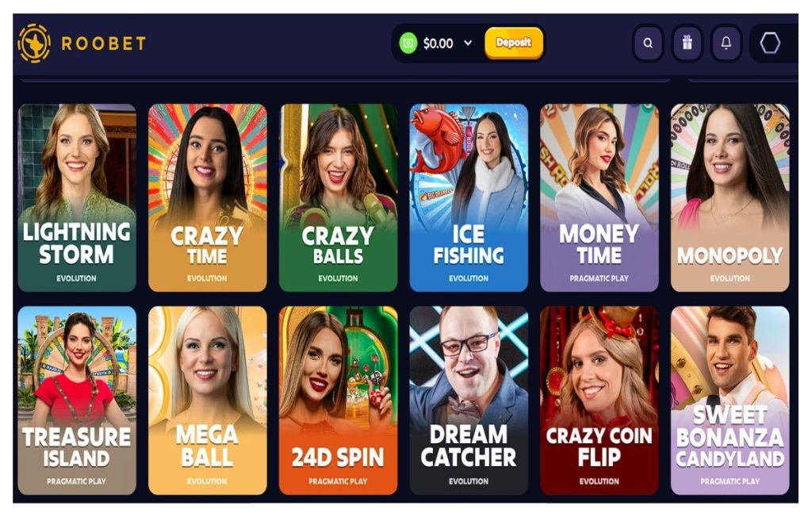This screenshot has width=812, height=517.
Task: Expand the balance dropdown chevron
Action: (468, 43)
